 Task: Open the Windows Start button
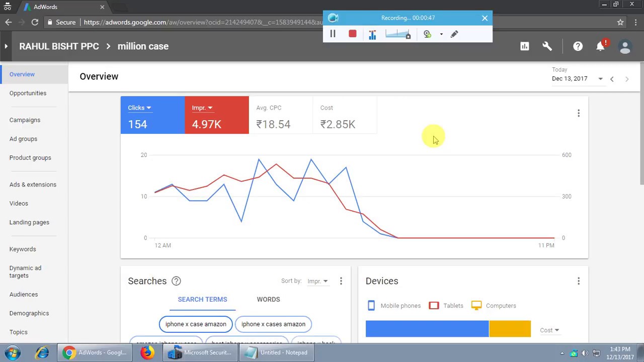pyautogui.click(x=12, y=352)
